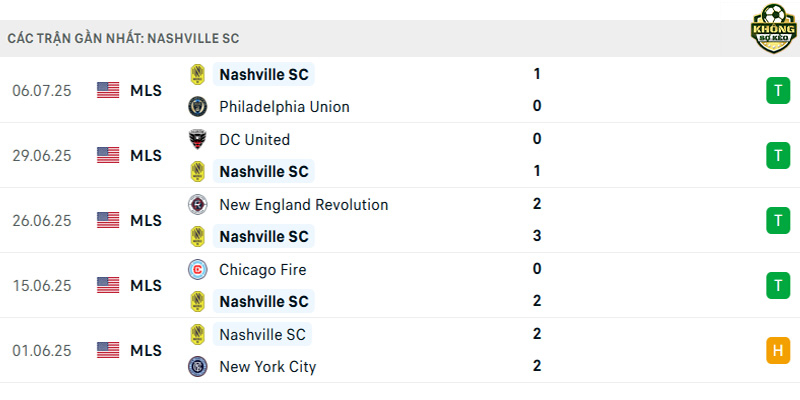Click Nashville SC crest in 06.07.25 match

pyautogui.click(x=197, y=74)
